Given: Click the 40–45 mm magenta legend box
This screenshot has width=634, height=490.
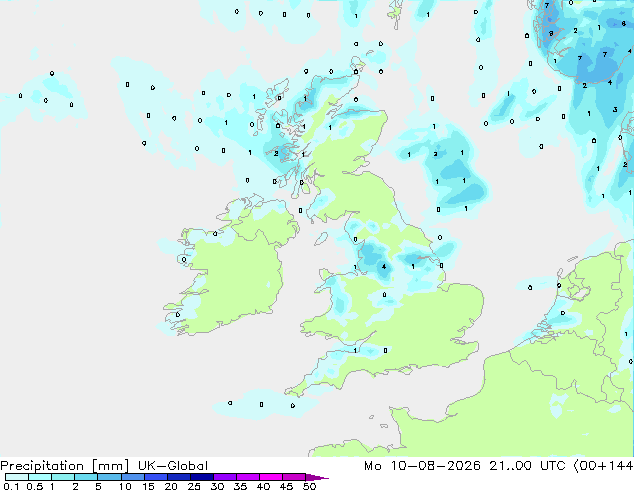Looking at the screenshot, I should [x=271, y=477].
